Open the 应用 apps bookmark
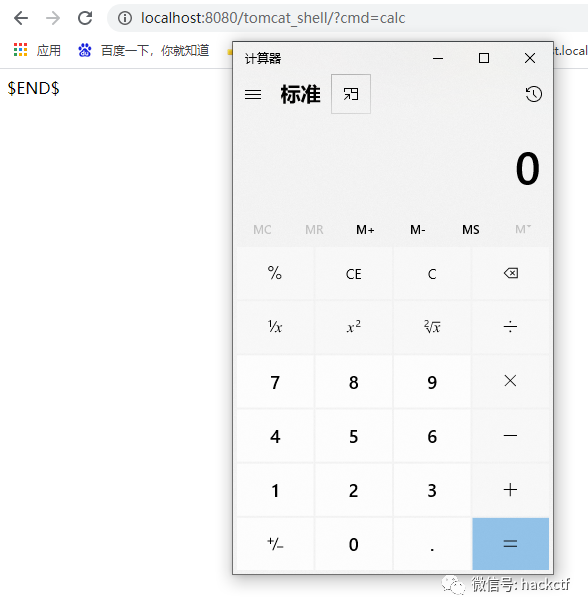588x611 pixels. point(37,50)
